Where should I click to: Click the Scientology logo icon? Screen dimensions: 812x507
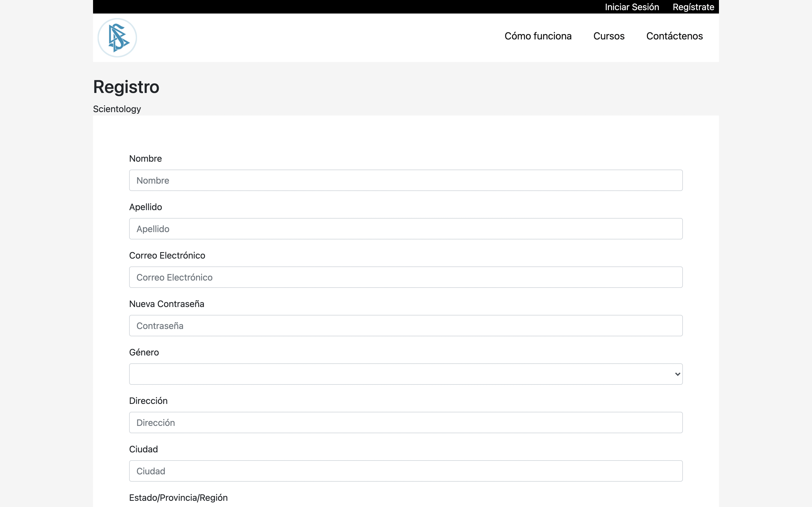[117, 37]
